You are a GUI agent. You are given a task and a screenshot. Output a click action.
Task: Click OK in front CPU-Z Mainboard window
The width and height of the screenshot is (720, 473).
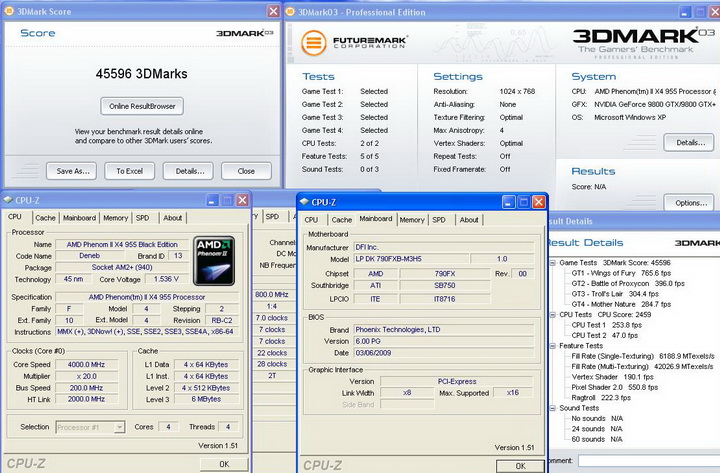(520, 466)
